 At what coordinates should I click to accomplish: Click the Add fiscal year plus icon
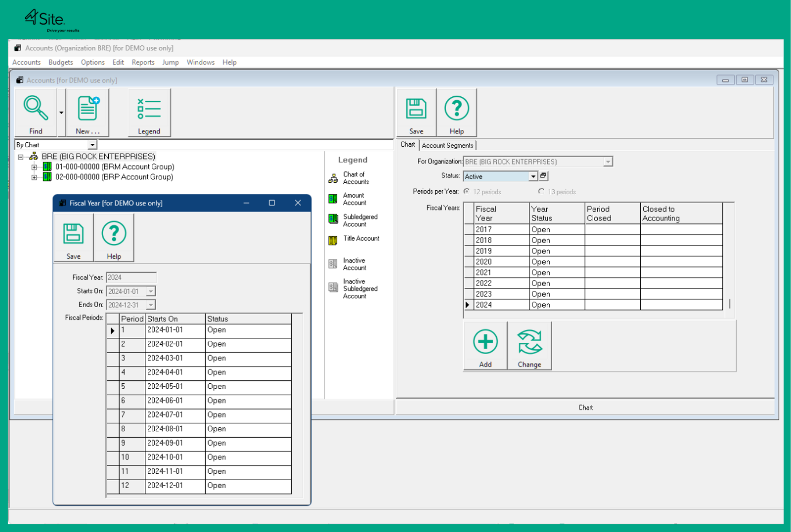point(485,342)
